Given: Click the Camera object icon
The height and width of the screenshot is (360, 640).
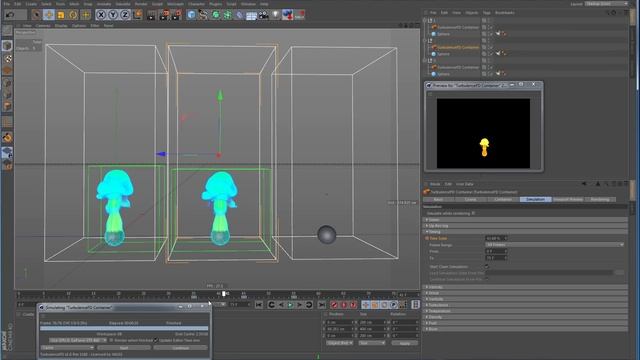Looking at the screenshot, I should click(263, 15).
